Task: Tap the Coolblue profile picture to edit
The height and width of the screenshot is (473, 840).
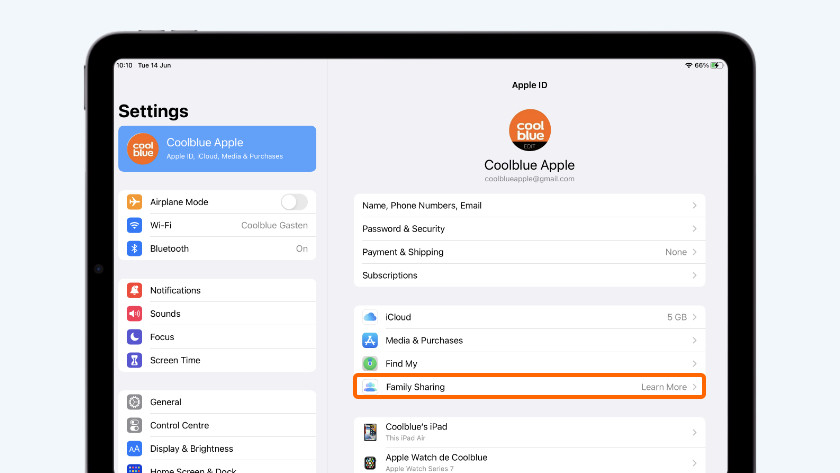Action: 529,131
